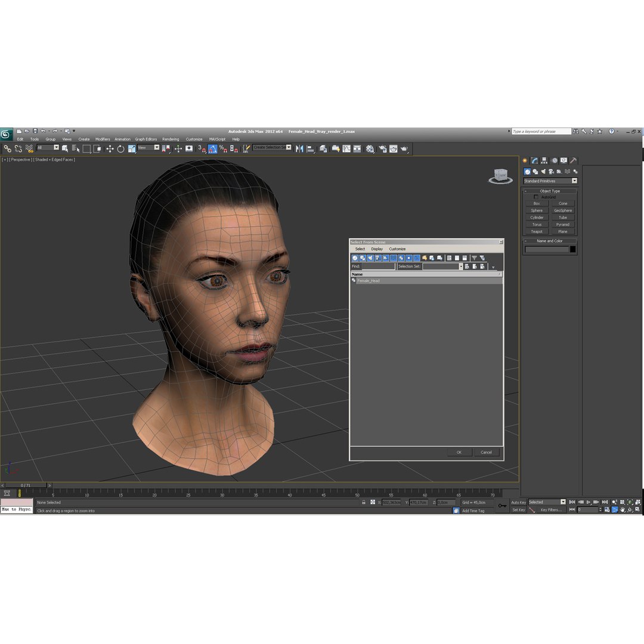Open Select by Name tool
Image resolution: width=644 pixels, height=644 pixels.
76,148
